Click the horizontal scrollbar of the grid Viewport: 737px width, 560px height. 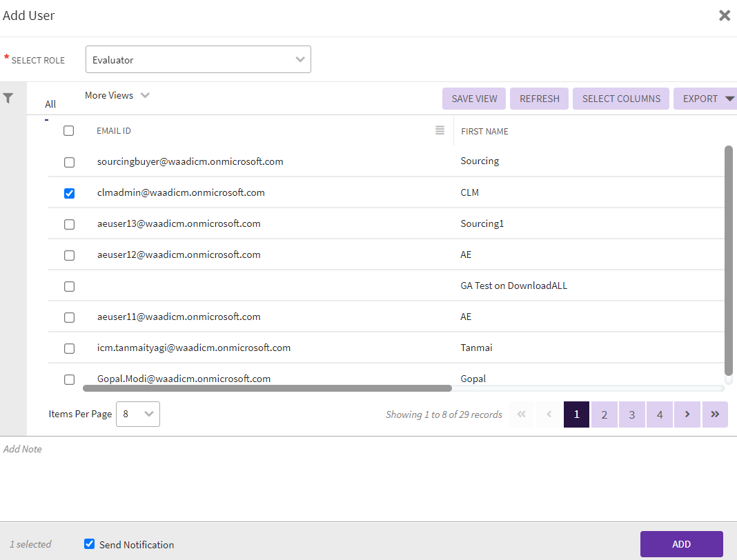(x=267, y=388)
